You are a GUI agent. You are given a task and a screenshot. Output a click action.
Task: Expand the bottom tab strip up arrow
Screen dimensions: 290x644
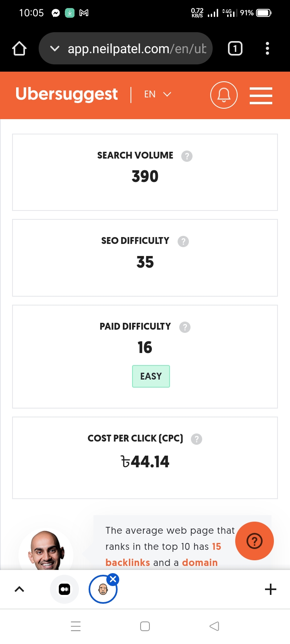19,589
